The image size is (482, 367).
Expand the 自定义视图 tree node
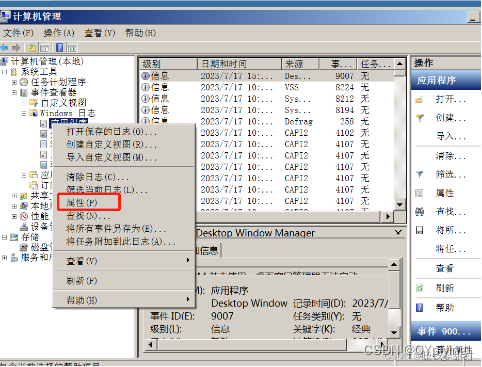pos(24,103)
